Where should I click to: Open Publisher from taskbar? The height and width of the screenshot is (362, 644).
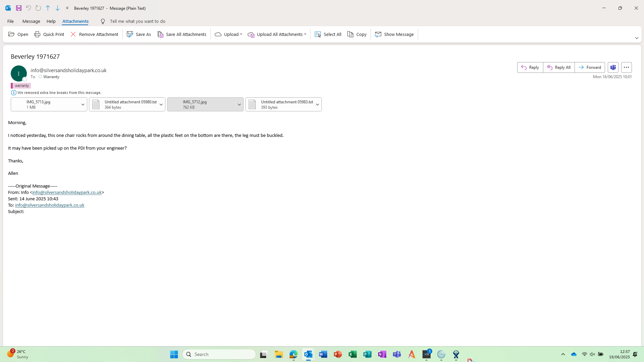[x=367, y=354]
